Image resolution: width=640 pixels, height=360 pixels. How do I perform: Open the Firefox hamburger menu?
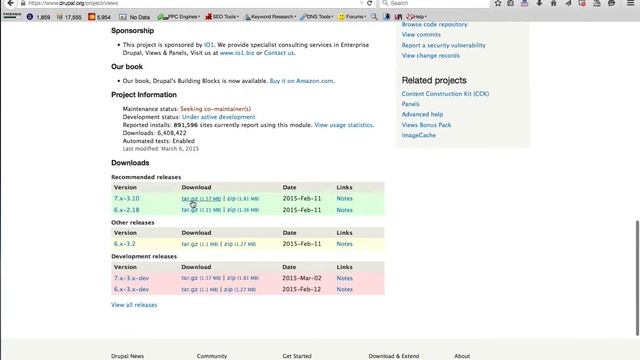[631, 3]
